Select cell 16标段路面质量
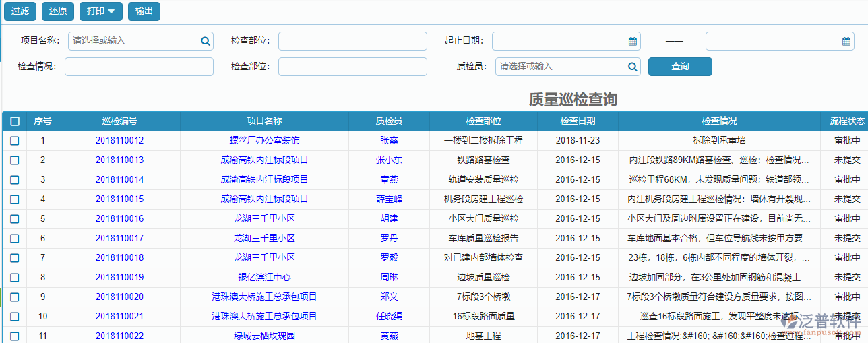Screen dimensions: 868x343 pos(483,317)
